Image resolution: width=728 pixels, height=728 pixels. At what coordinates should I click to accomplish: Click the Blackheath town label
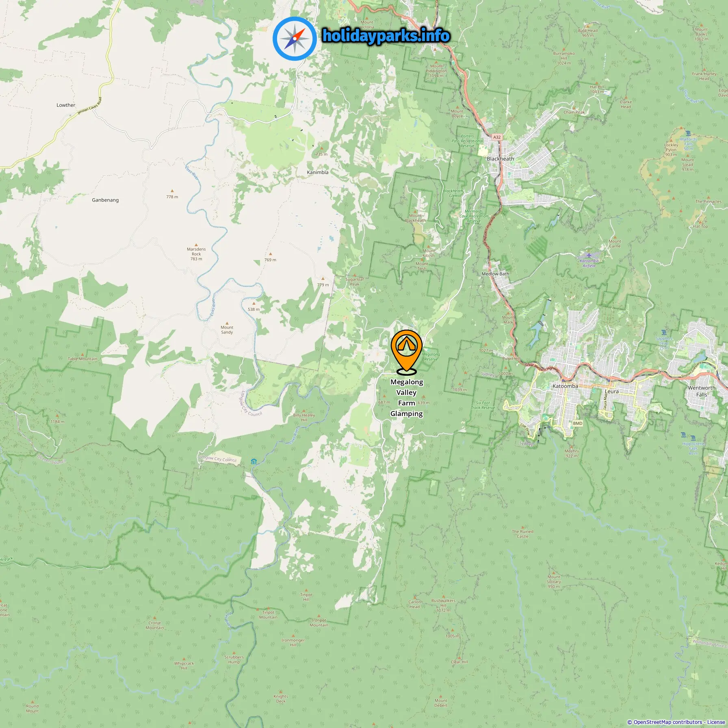500,159
